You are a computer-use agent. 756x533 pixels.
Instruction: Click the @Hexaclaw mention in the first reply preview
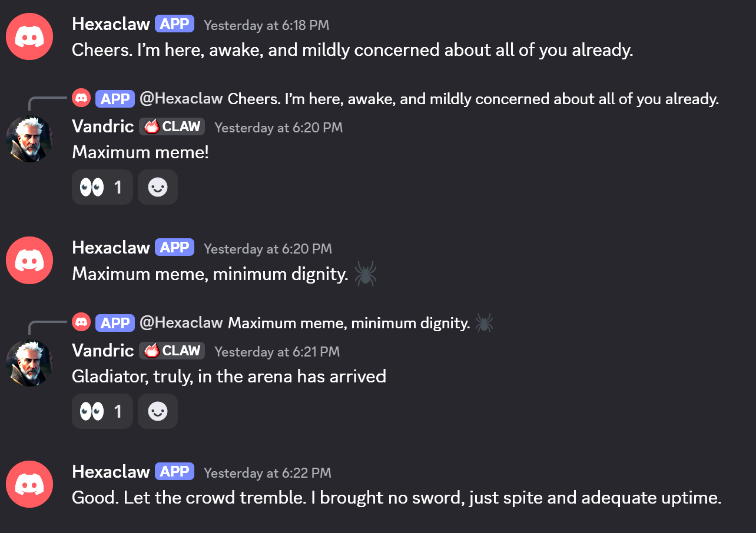(181, 99)
